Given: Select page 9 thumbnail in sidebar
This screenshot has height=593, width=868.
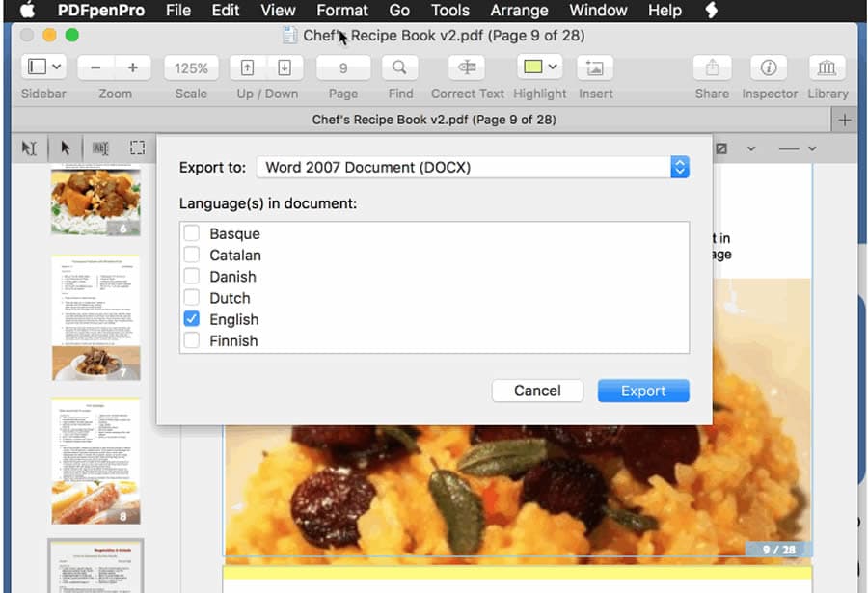Looking at the screenshot, I should (x=95, y=566).
